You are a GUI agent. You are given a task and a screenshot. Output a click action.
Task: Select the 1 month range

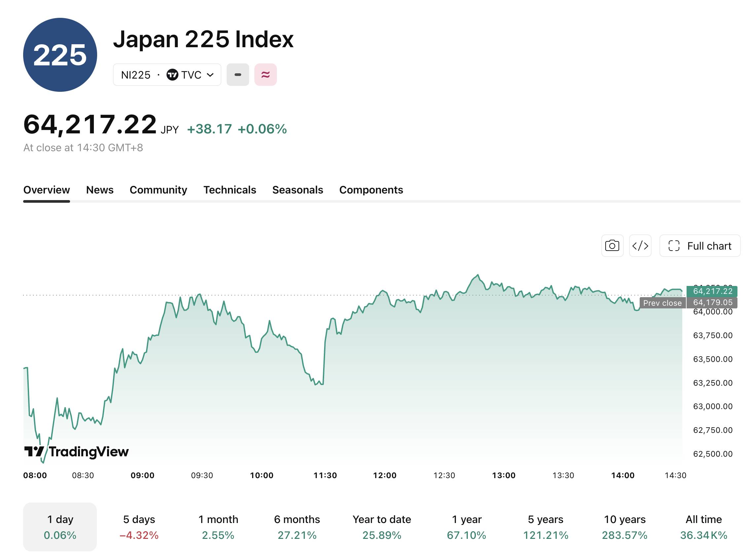point(218,527)
